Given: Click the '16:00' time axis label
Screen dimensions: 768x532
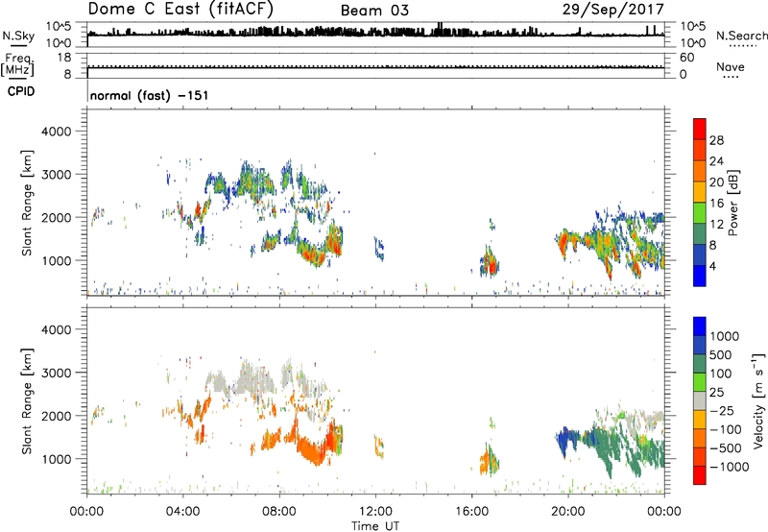Looking at the screenshot, I should (x=471, y=512).
